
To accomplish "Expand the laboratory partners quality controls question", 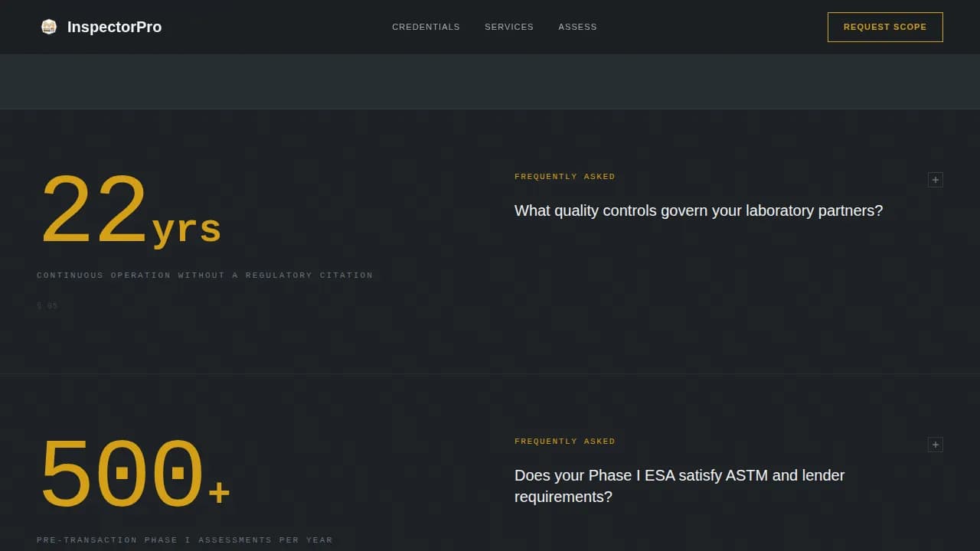I will point(935,180).
